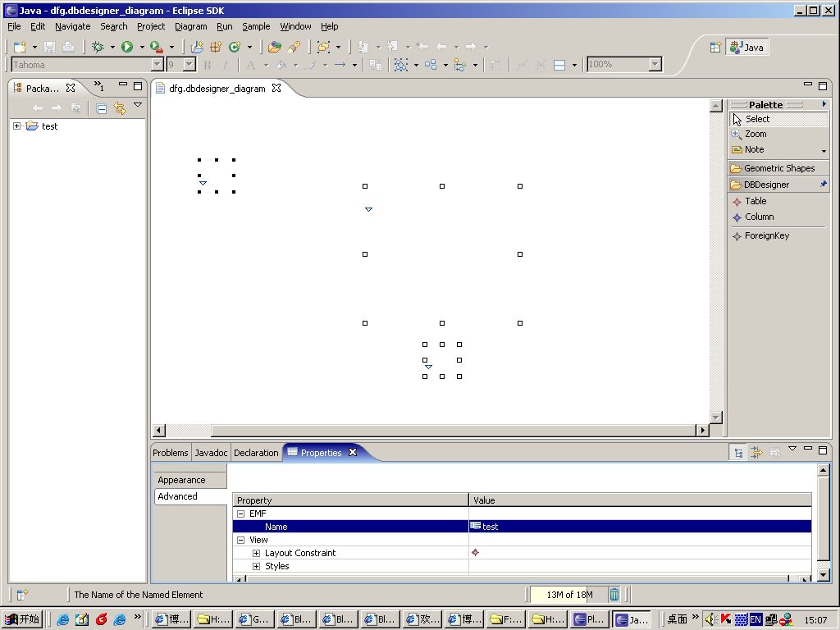This screenshot has height=630, width=840.
Task: Close the Properties view tab
Action: tap(353, 452)
